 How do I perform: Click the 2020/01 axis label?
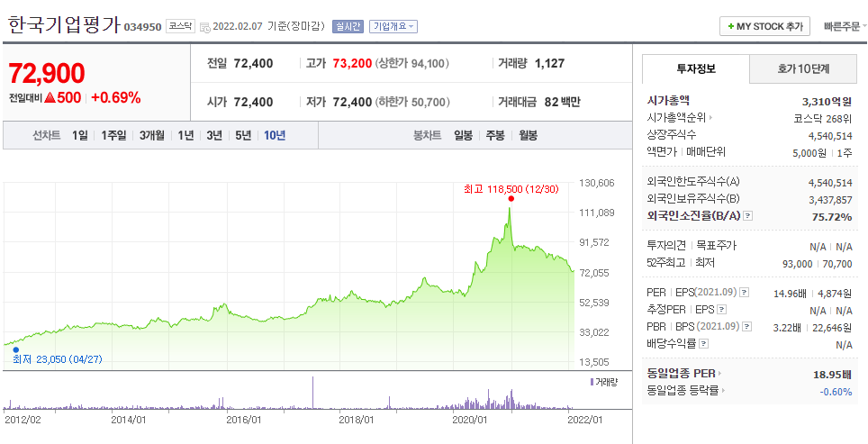coord(470,421)
